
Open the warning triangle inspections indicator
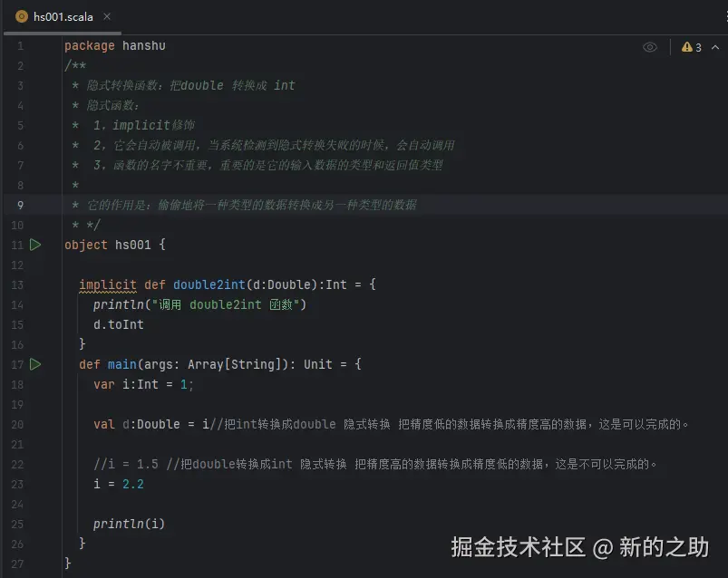point(687,46)
